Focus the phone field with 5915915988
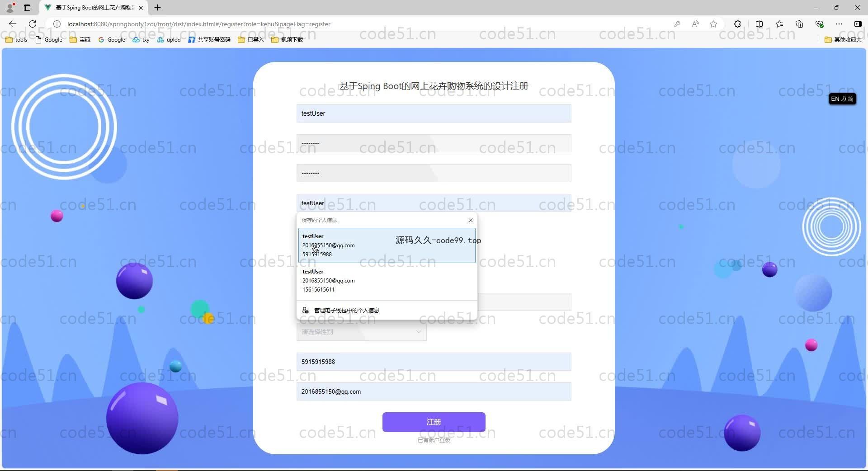Image resolution: width=868 pixels, height=471 pixels. (x=434, y=362)
